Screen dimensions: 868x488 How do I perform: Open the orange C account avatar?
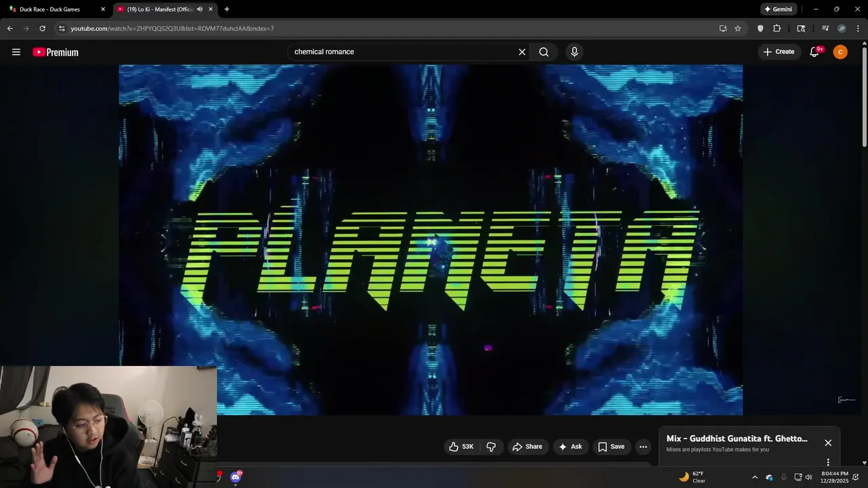840,52
